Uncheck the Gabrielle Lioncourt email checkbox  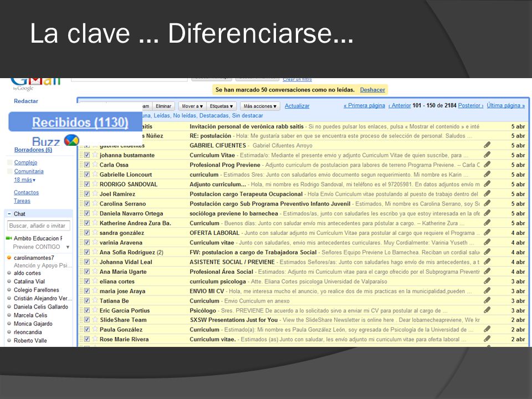click(x=87, y=175)
